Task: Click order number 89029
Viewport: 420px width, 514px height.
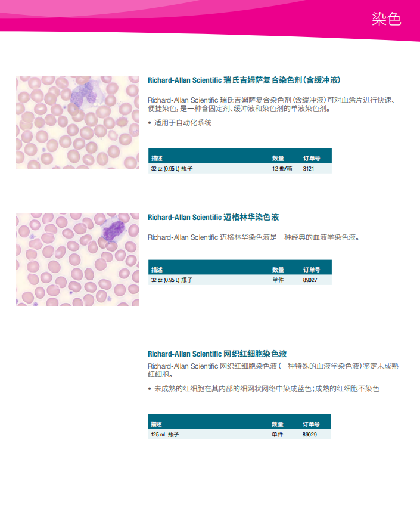Action: 310,435
